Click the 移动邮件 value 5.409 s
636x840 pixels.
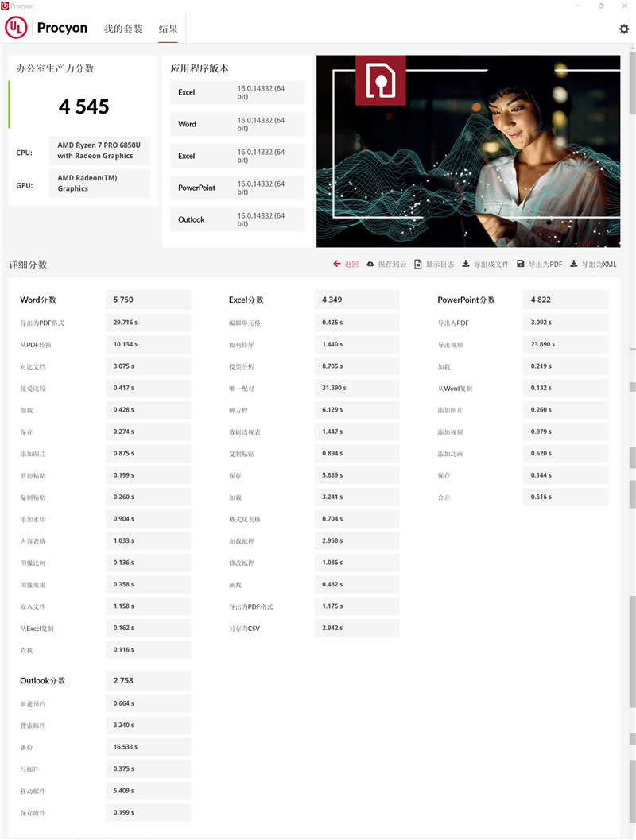(x=149, y=791)
